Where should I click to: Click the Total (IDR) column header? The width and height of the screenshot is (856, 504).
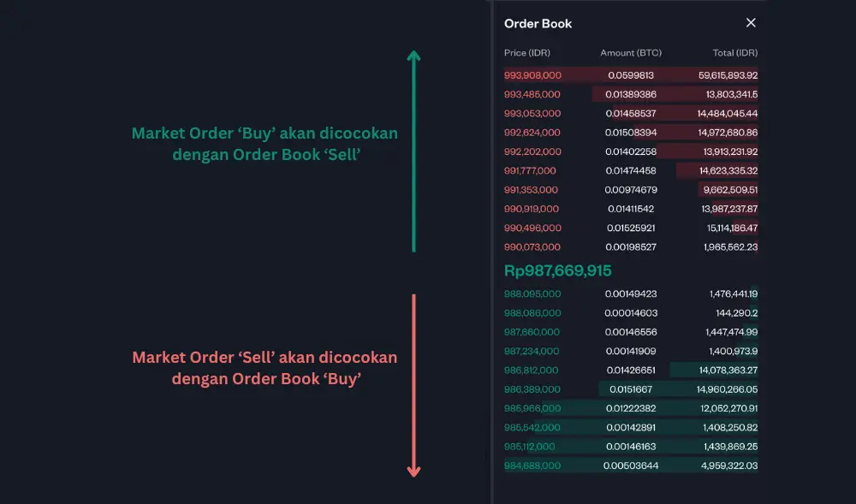coord(734,52)
